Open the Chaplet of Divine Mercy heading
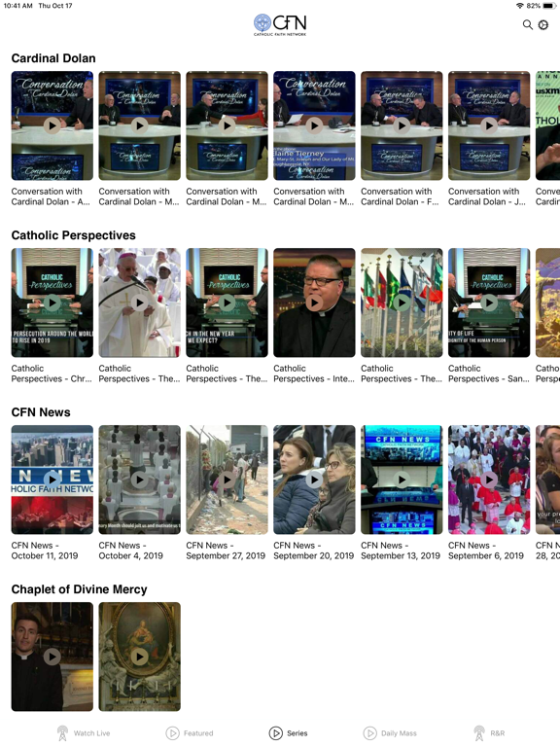560x747 pixels. (x=79, y=589)
